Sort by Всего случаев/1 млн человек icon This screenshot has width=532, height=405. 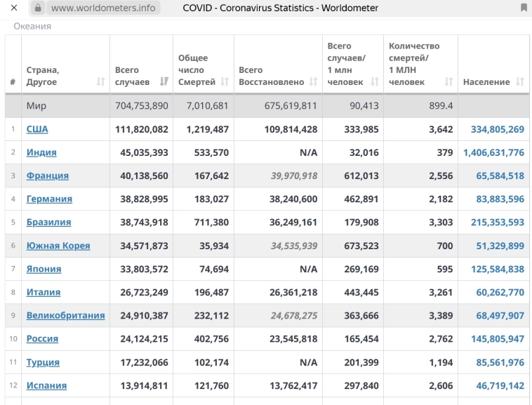pos(374,82)
